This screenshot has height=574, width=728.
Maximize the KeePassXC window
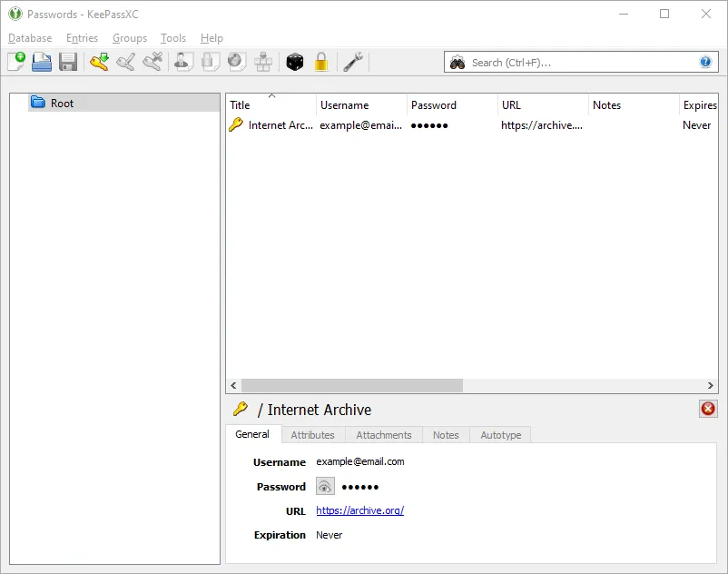click(x=664, y=14)
